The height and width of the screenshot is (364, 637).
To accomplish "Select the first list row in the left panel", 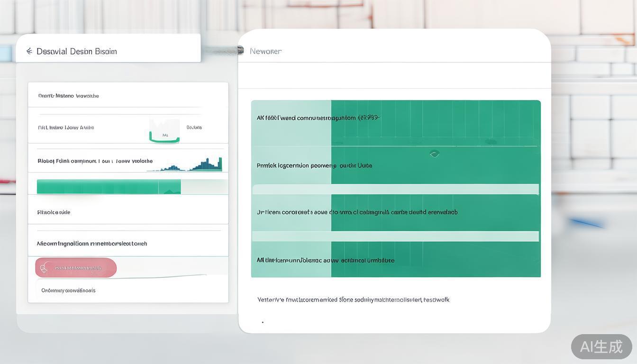I will (69, 96).
